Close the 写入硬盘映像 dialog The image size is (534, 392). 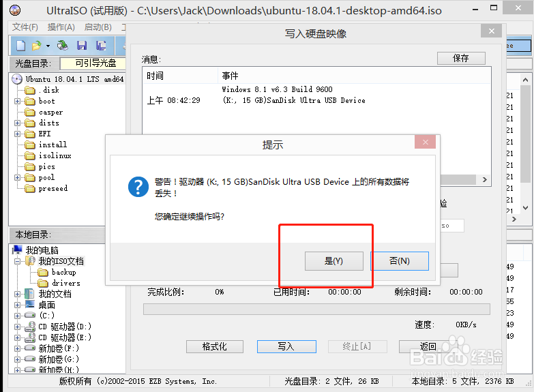pyautogui.click(x=492, y=31)
